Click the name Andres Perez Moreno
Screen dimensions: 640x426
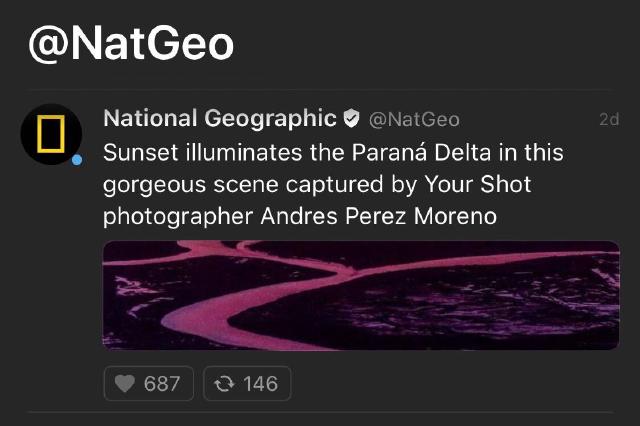pos(379,216)
